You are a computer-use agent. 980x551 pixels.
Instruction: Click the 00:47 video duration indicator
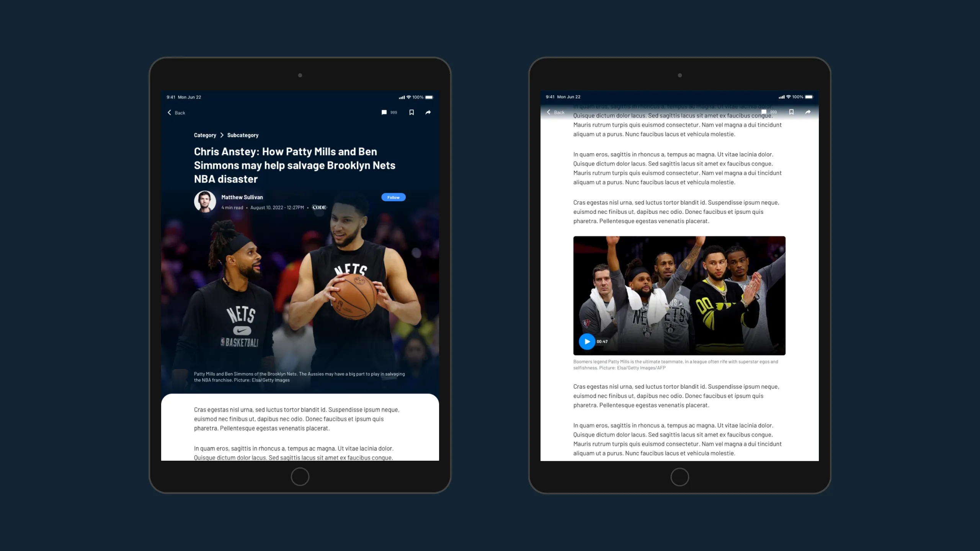coord(603,341)
